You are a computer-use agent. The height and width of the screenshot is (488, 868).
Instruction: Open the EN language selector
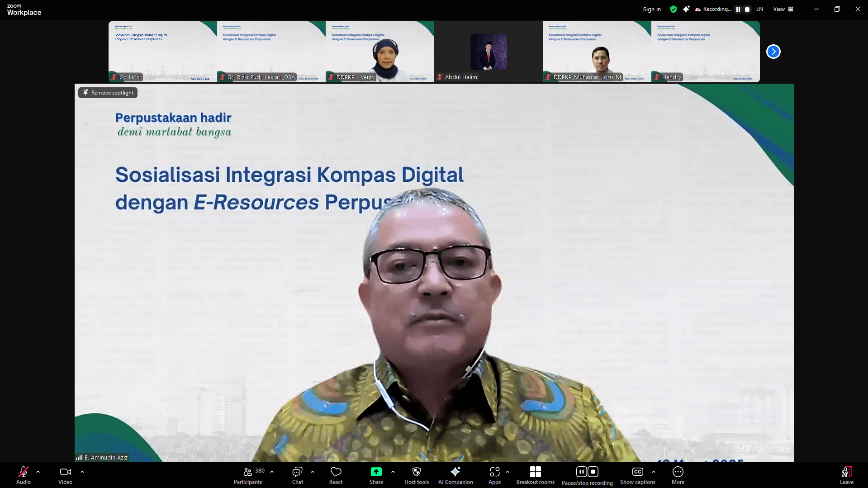(x=759, y=9)
